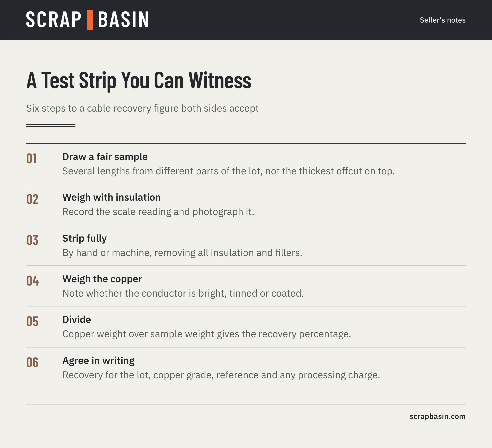
Task: Open the Seller's notes section link
Action: coord(442,20)
